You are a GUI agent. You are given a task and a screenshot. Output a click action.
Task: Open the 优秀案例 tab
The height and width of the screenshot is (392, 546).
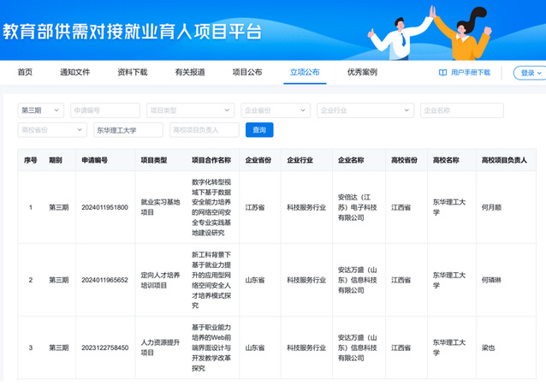pyautogui.click(x=362, y=73)
